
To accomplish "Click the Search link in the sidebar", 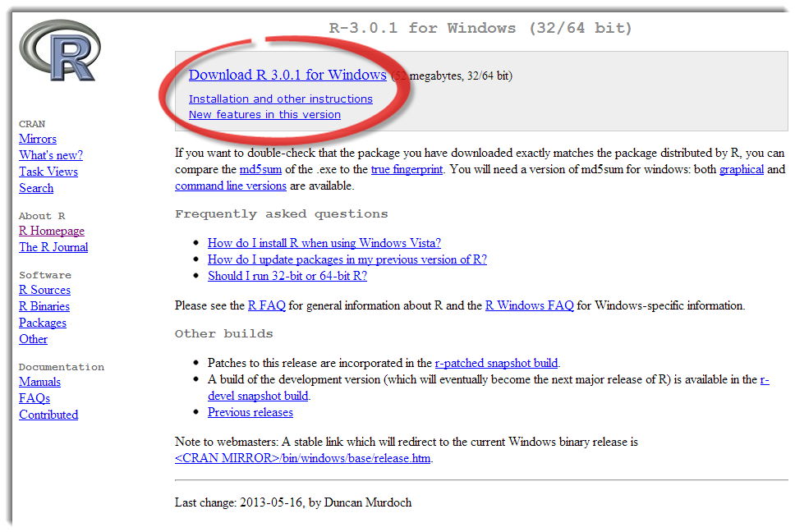I will pyautogui.click(x=36, y=188).
